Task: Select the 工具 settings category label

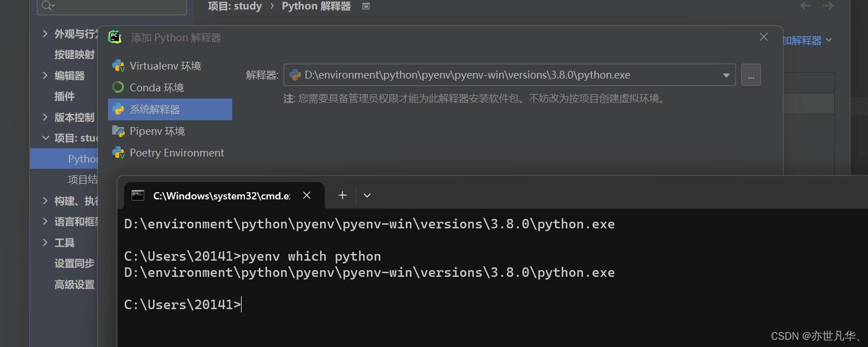Action: 65,243
